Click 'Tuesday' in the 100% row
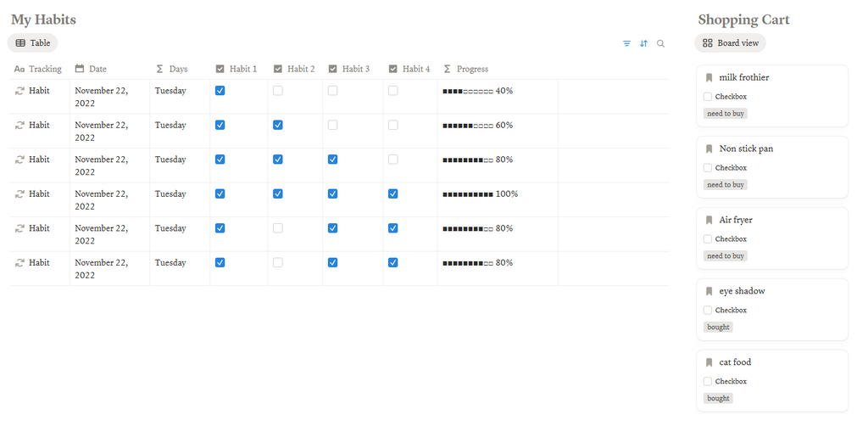 tap(170, 193)
